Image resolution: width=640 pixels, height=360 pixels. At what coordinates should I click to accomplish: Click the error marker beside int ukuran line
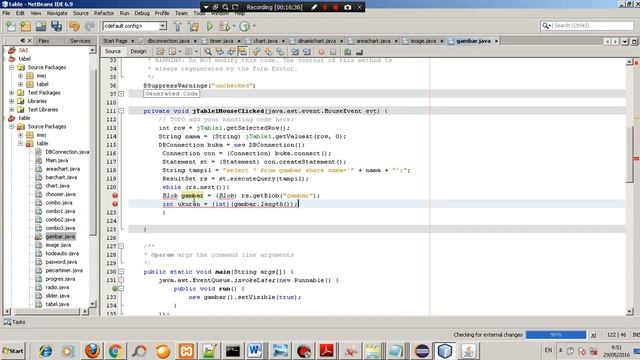(x=115, y=204)
